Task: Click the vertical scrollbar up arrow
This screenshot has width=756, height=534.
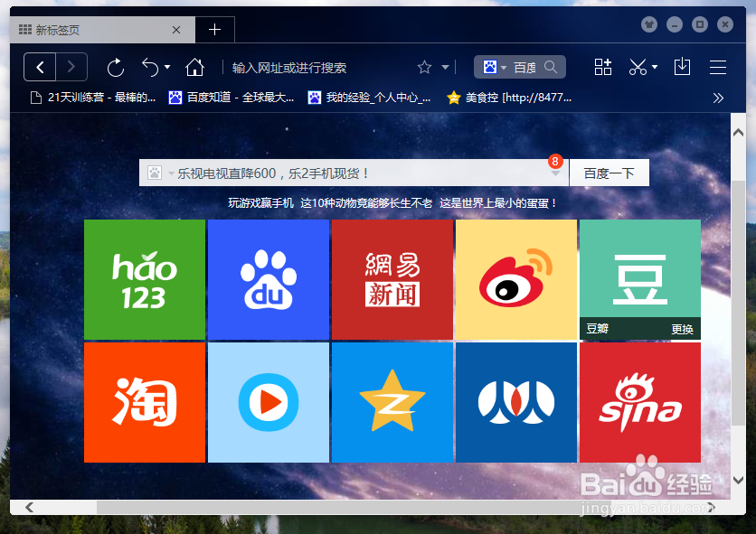Action: pyautogui.click(x=738, y=132)
